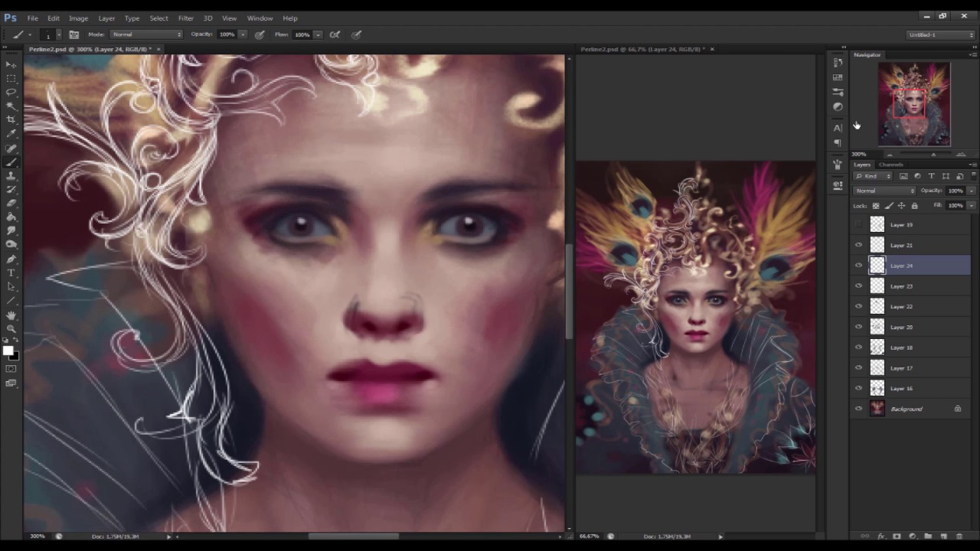This screenshot has height=551, width=980.
Task: Hide Layer 18 with eye icon
Action: (x=858, y=347)
